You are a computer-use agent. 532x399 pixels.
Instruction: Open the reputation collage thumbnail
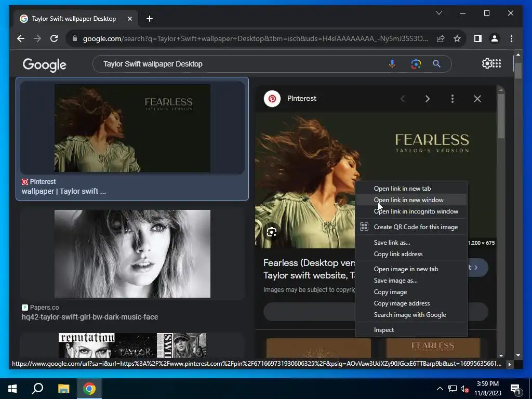click(x=132, y=345)
